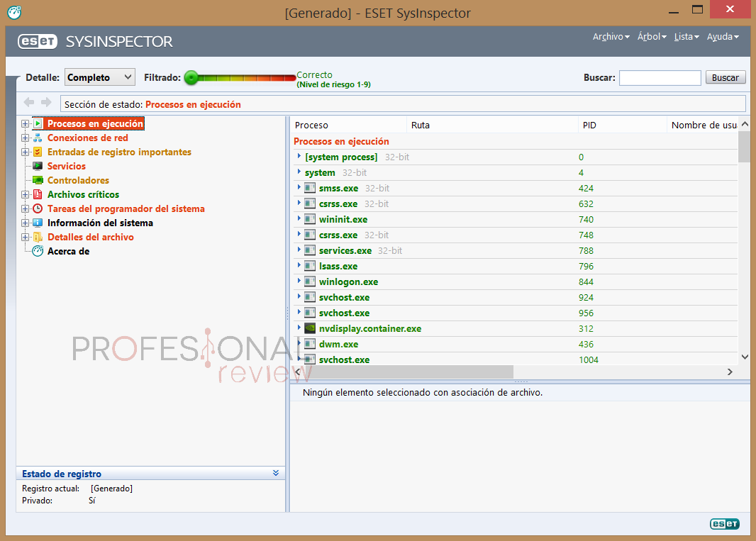Expand the Detalles del archivo node
The image size is (756, 541).
pos(25,238)
